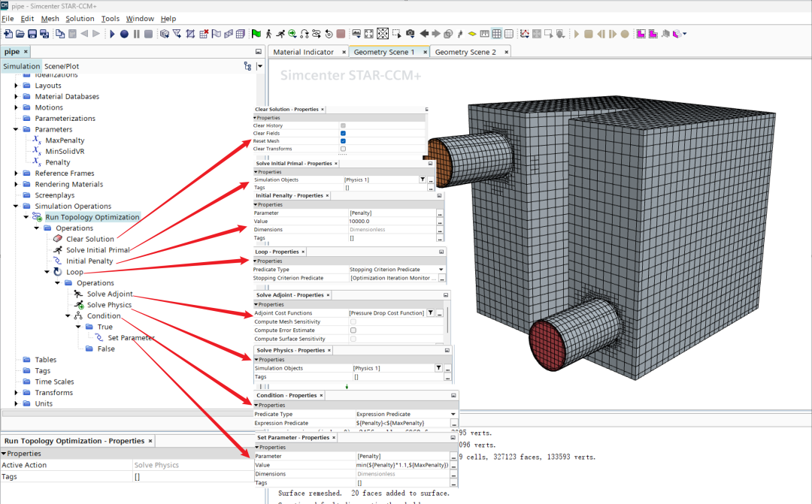Image resolution: width=812 pixels, height=504 pixels.
Task: Click the Pause bars toolbar icon
Action: 136,34
